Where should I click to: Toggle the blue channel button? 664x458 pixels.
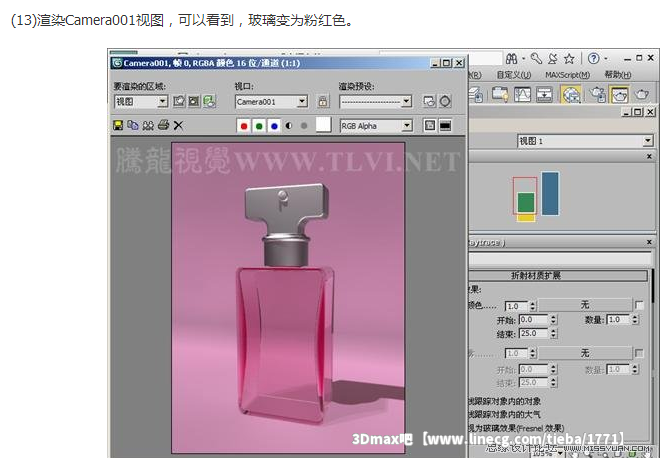[x=274, y=126]
